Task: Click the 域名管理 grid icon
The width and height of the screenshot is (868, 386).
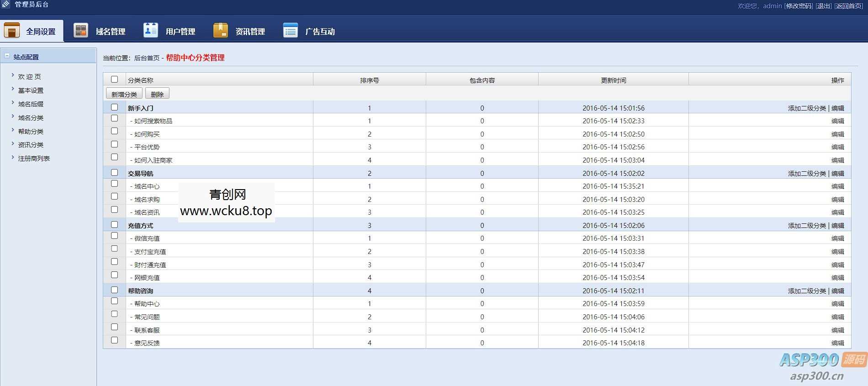Action: point(81,31)
